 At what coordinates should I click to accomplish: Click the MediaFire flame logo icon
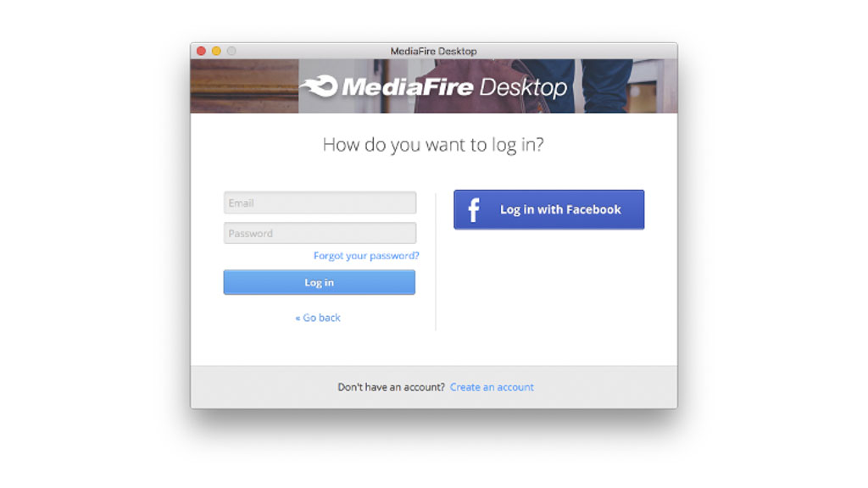point(320,86)
